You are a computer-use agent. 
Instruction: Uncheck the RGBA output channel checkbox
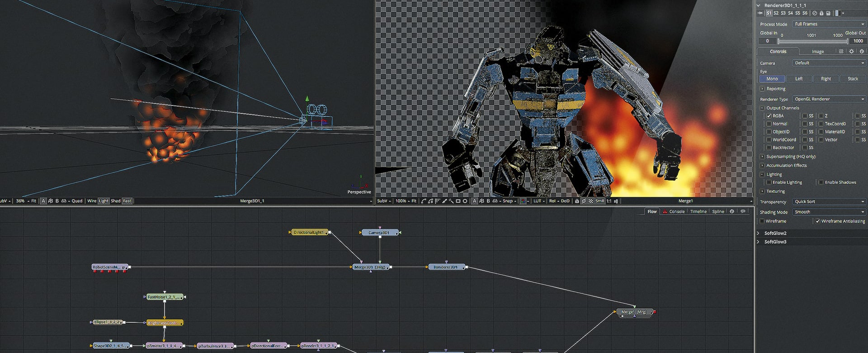[x=769, y=116]
